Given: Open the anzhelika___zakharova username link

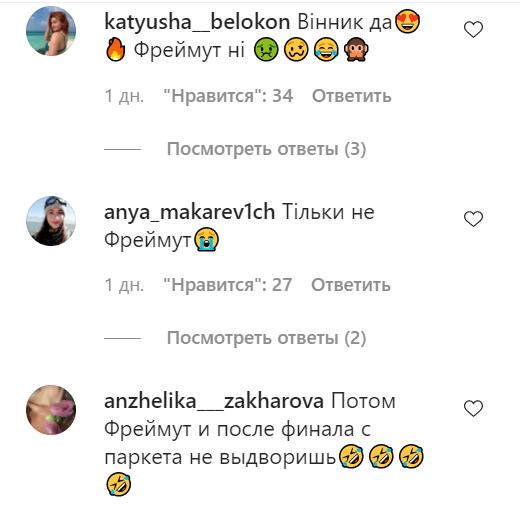Looking at the screenshot, I should pyautogui.click(x=214, y=401).
